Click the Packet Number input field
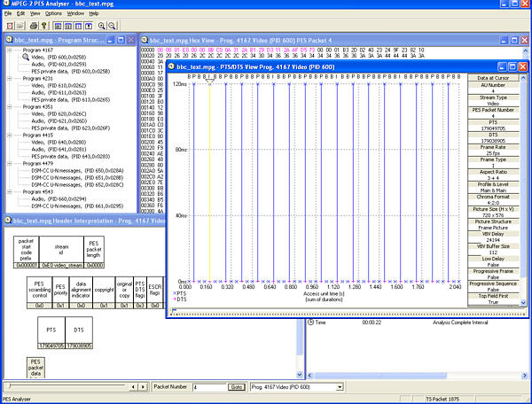The width and height of the screenshot is (532, 404). pyautogui.click(x=209, y=387)
